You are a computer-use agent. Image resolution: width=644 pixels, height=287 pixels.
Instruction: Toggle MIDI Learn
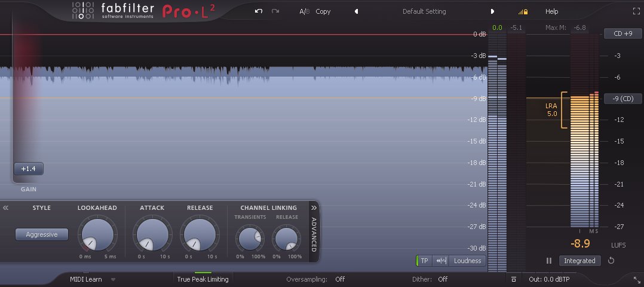(86, 279)
